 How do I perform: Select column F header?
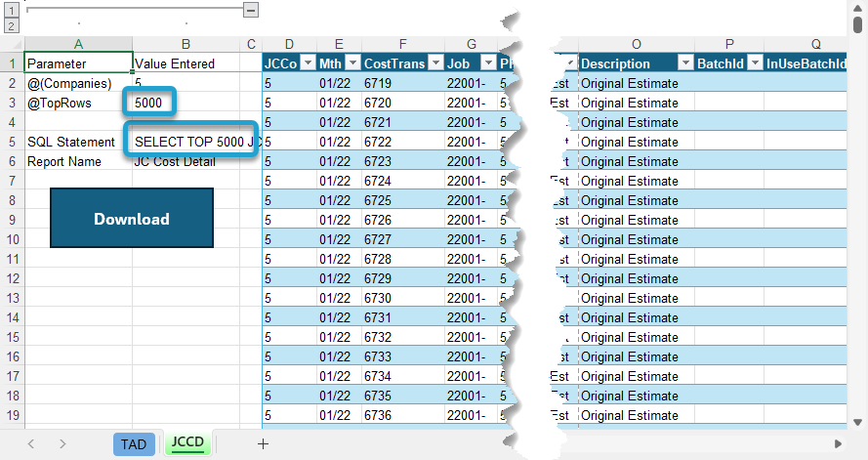[403, 44]
